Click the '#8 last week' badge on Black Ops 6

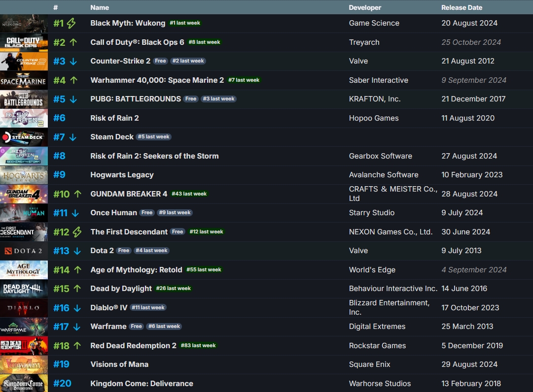point(204,42)
